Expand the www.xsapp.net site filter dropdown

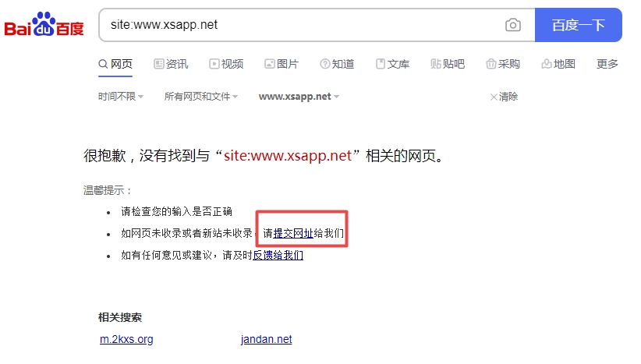[x=299, y=97]
